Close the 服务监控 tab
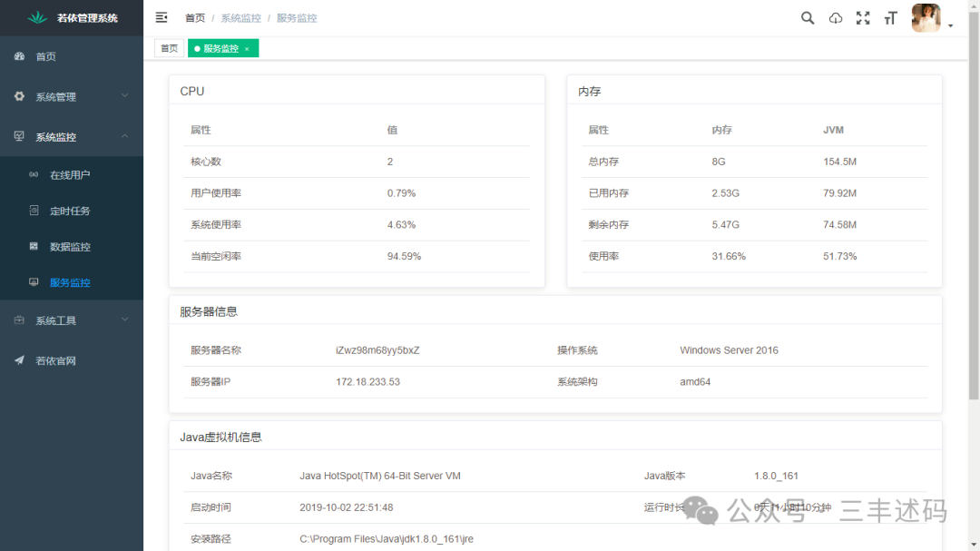 pos(247,49)
